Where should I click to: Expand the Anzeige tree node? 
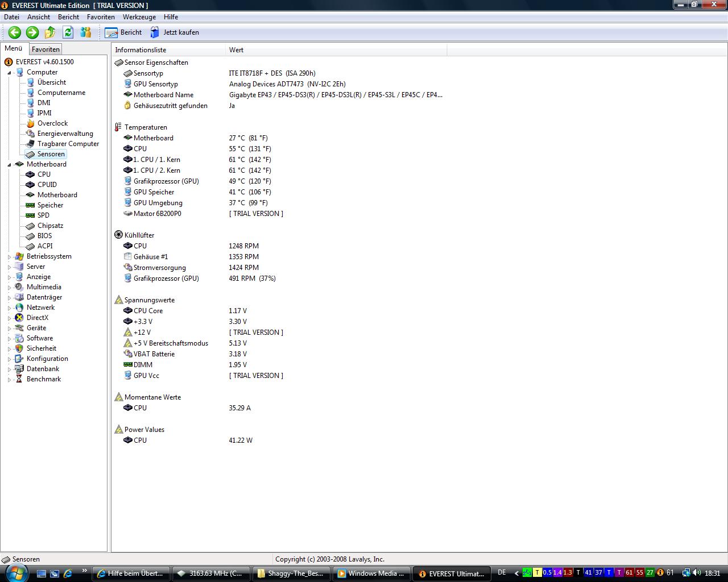tap(9, 277)
